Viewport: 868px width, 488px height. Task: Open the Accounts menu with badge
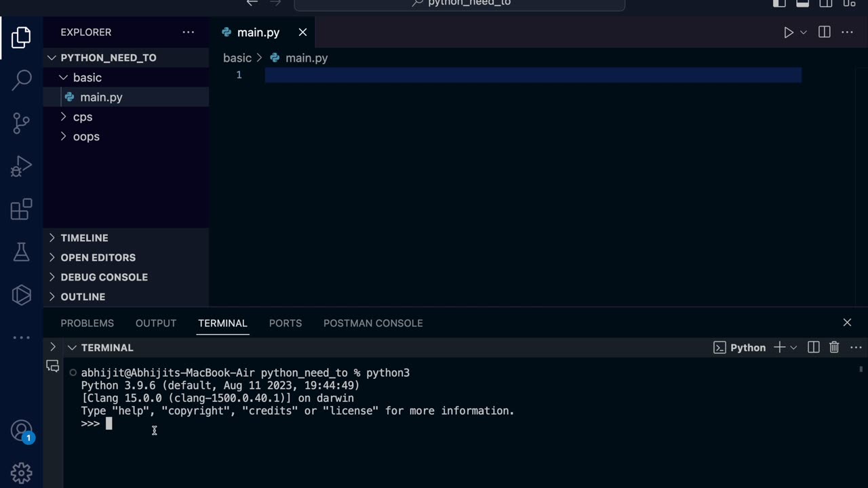pyautogui.click(x=22, y=431)
